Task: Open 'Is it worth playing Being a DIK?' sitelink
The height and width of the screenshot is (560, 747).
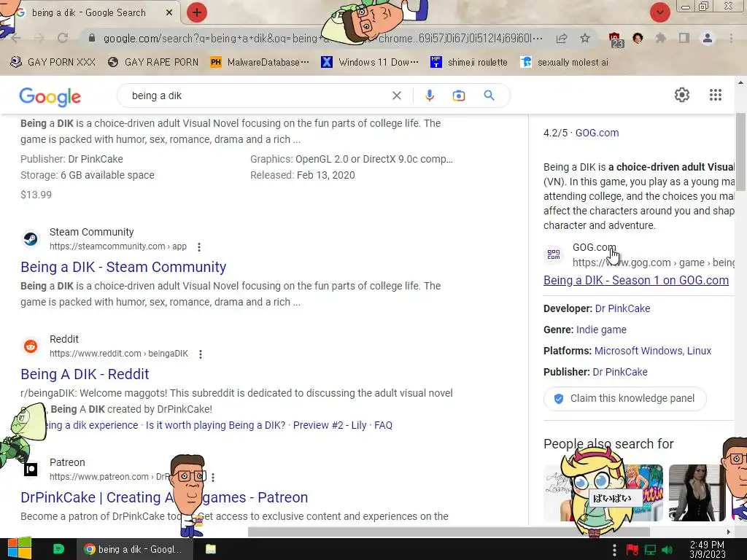Action: [x=215, y=425]
